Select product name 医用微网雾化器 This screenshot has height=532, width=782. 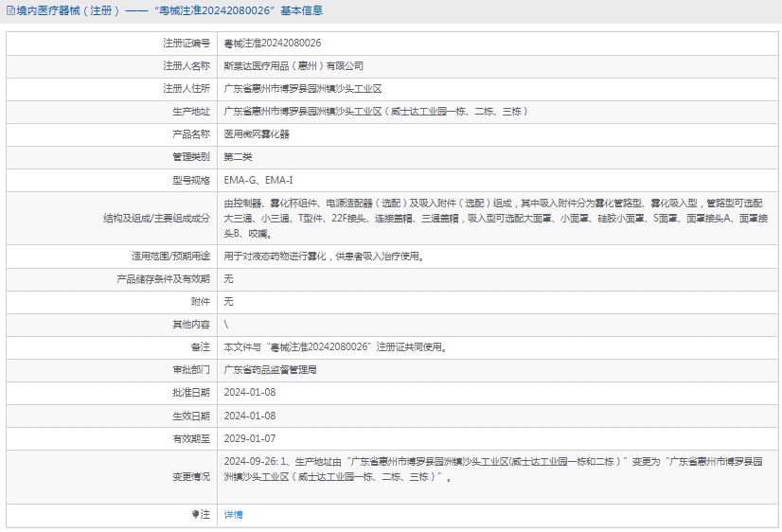click(x=257, y=134)
